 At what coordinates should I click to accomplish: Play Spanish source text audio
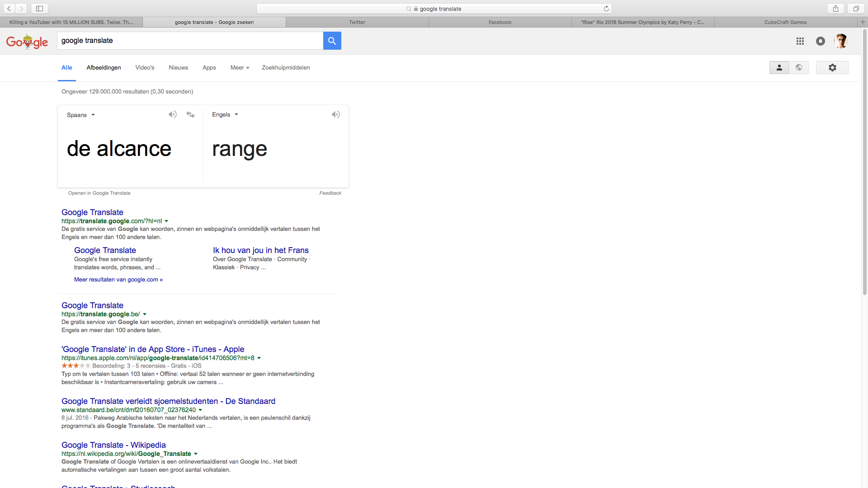[173, 115]
